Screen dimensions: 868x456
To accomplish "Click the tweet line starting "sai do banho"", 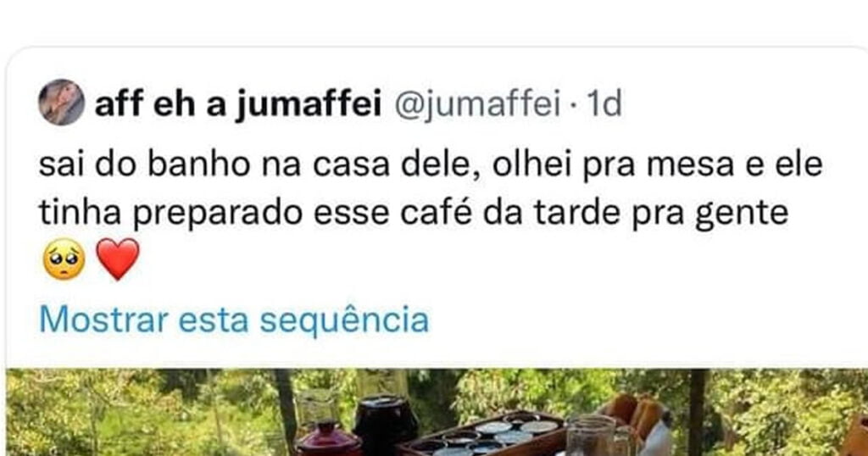I will 430,164.
